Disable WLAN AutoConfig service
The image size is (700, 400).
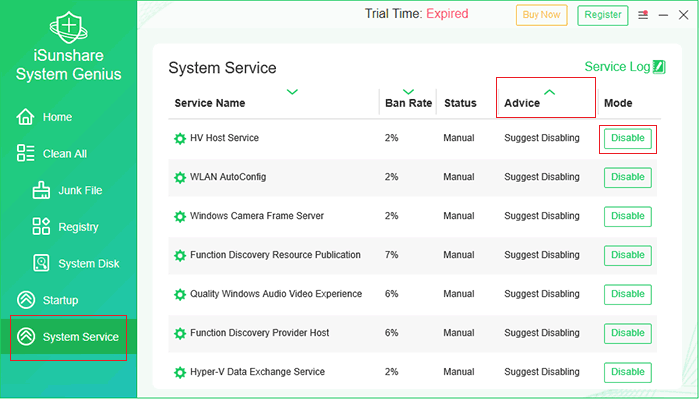[628, 177]
